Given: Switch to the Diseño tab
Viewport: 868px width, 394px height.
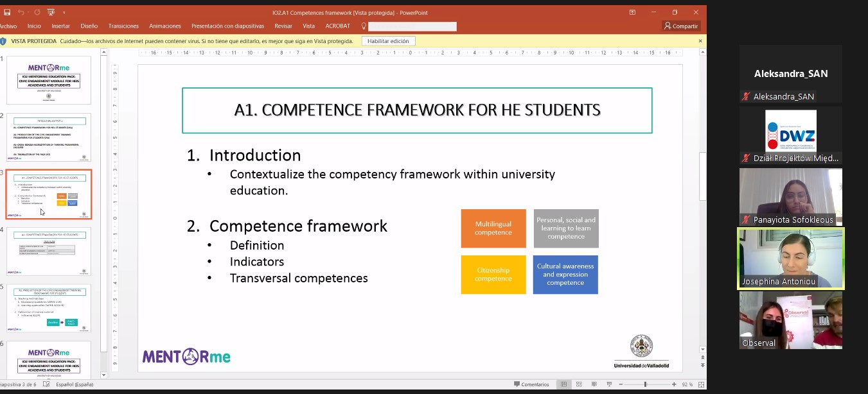Looking at the screenshot, I should [89, 26].
